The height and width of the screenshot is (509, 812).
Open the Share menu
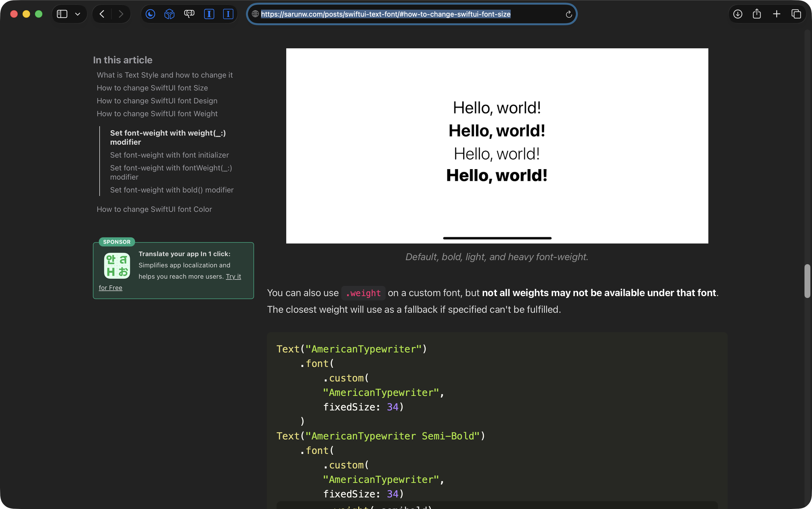757,14
